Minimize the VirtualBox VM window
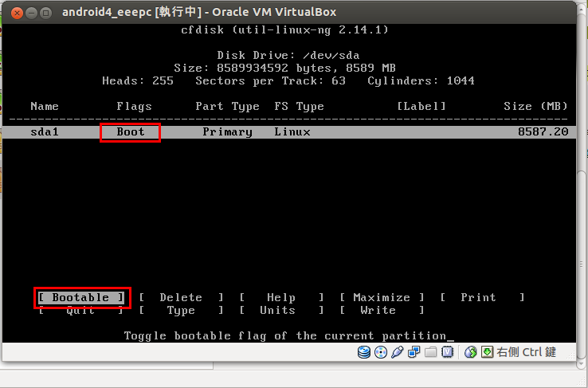This screenshot has width=588, height=388. [x=32, y=13]
